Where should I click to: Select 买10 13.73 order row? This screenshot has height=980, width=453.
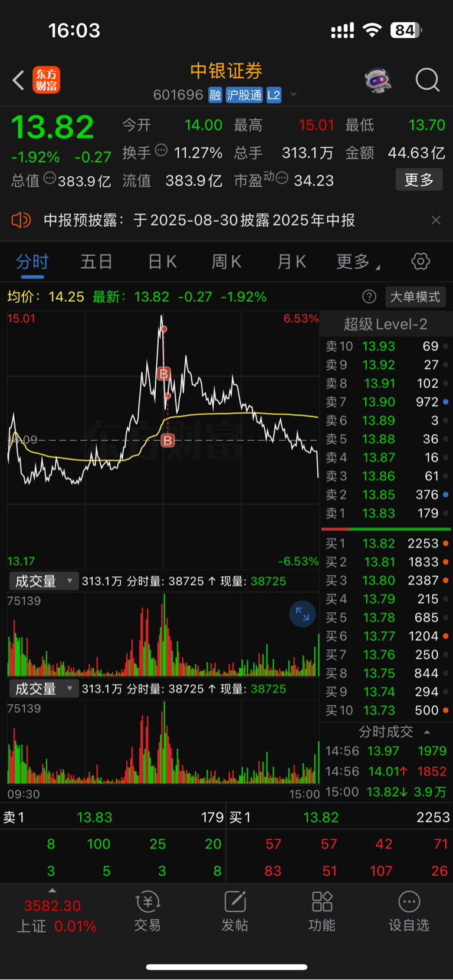click(x=386, y=710)
